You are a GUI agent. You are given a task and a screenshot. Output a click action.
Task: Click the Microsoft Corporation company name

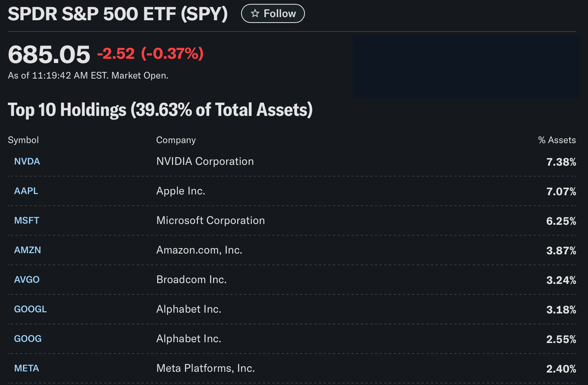point(210,220)
